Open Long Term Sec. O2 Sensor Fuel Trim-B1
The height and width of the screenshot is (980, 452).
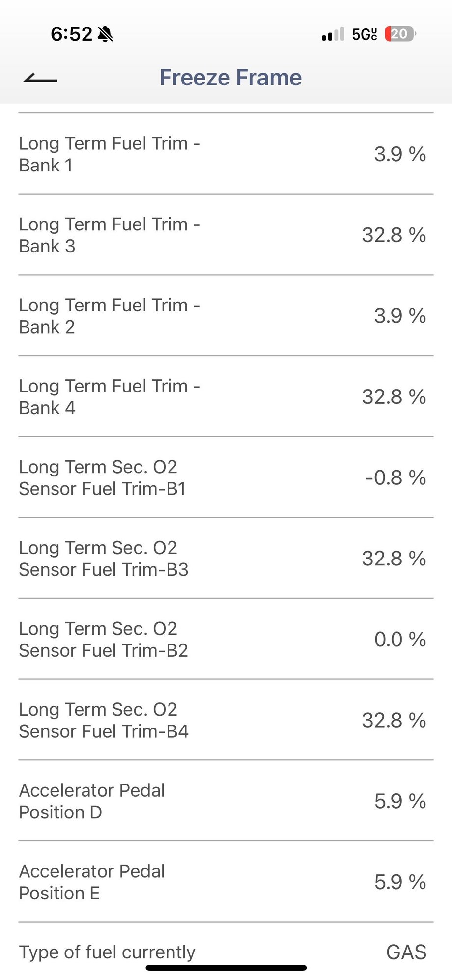click(x=226, y=477)
